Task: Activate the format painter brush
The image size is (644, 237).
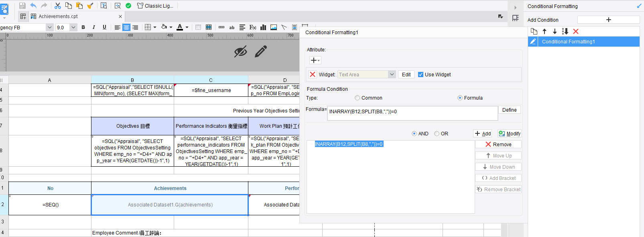Action: [90, 6]
